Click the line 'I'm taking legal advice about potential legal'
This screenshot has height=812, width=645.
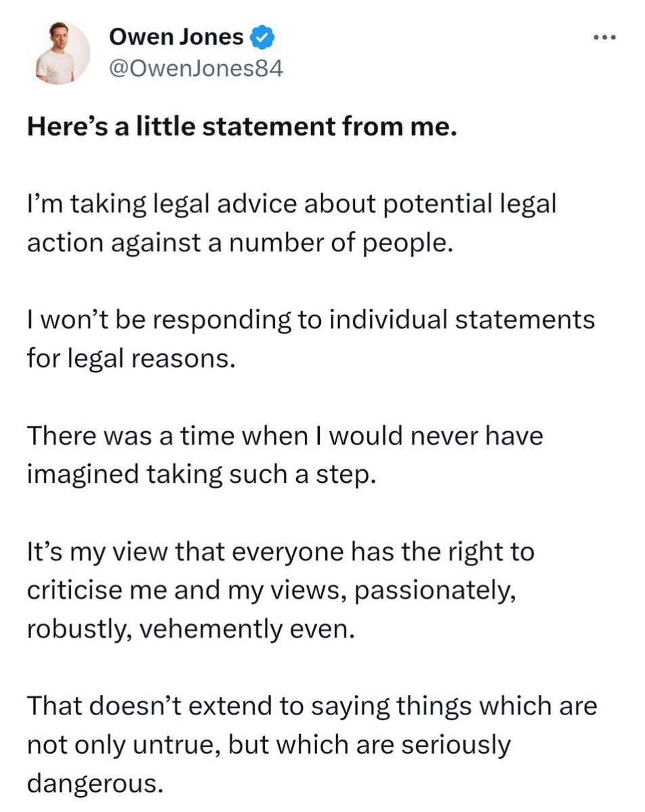click(291, 204)
